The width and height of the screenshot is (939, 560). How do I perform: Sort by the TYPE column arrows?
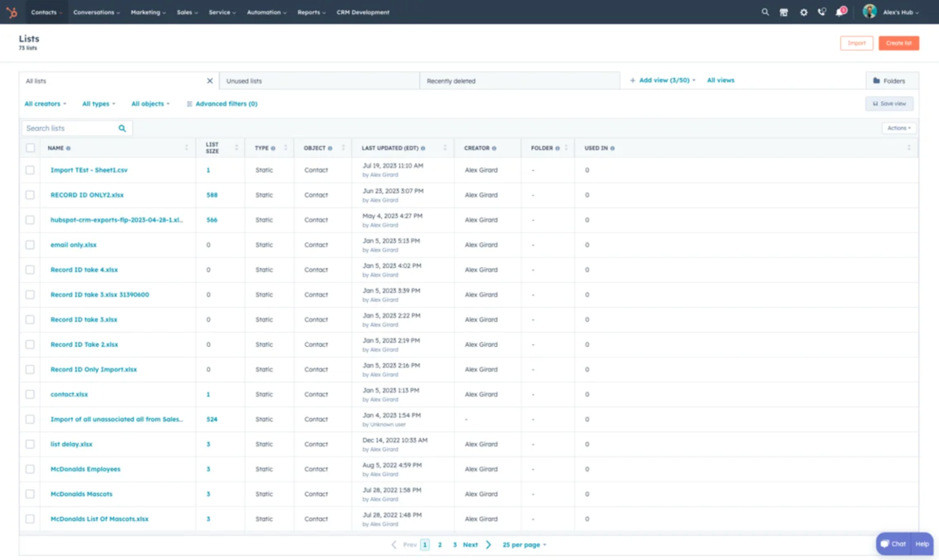286,148
